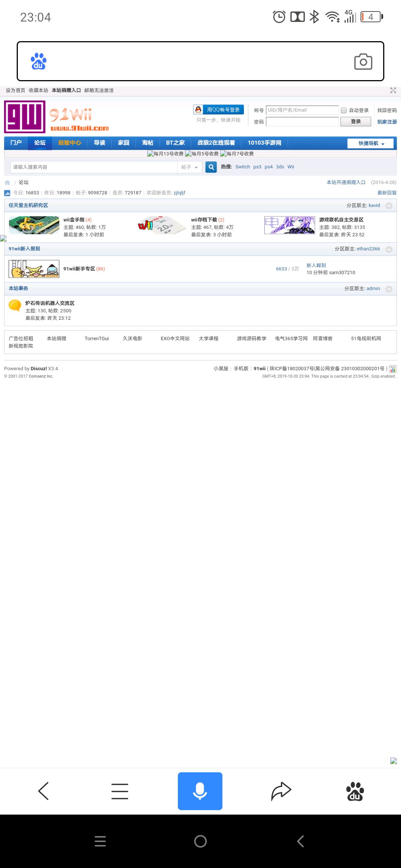Click the 3ds hot search link

(280, 167)
